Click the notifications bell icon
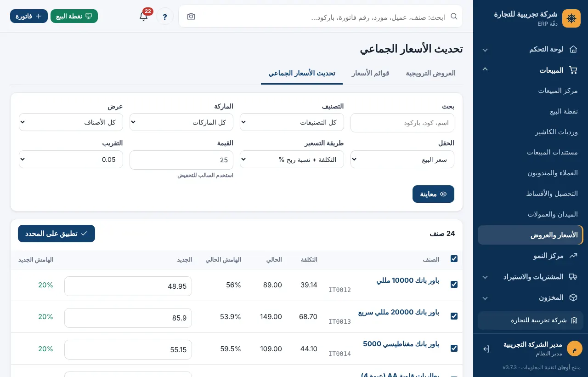This screenshot has height=377, width=588. [x=143, y=16]
